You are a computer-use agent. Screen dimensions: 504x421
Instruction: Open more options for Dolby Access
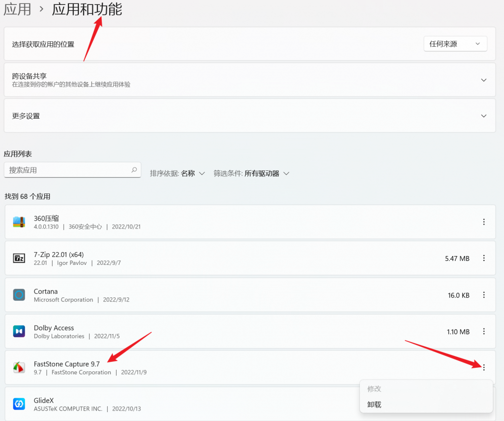click(x=484, y=331)
